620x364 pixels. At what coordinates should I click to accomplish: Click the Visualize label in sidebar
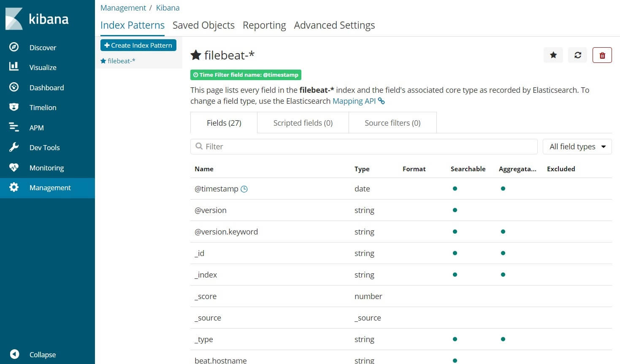pos(43,67)
